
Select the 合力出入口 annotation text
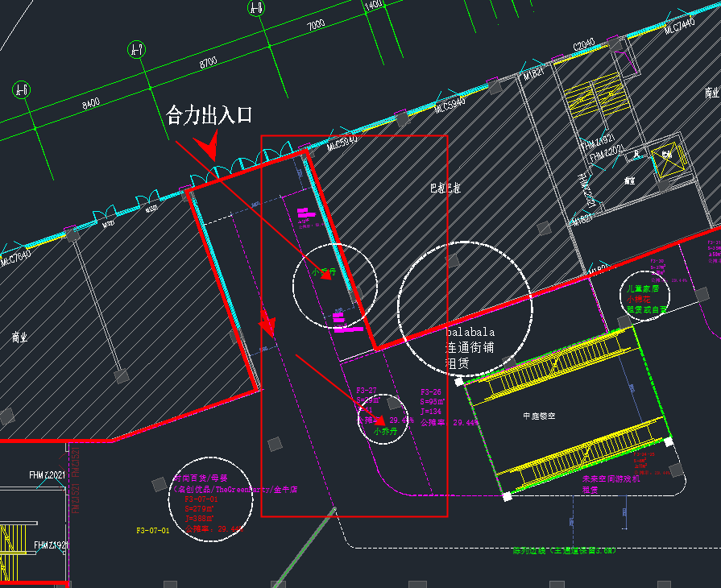pyautogui.click(x=209, y=115)
